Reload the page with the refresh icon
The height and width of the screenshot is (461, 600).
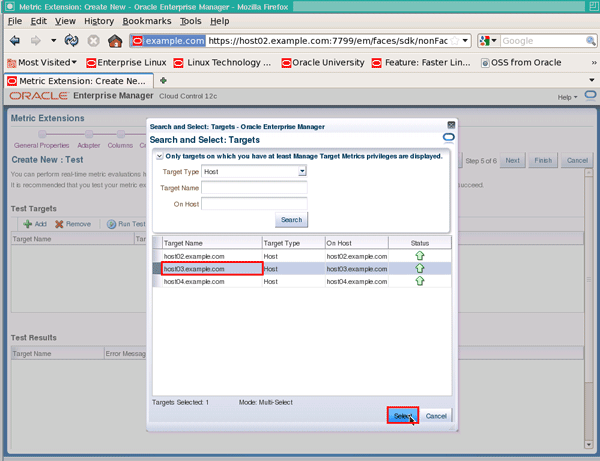(72, 41)
